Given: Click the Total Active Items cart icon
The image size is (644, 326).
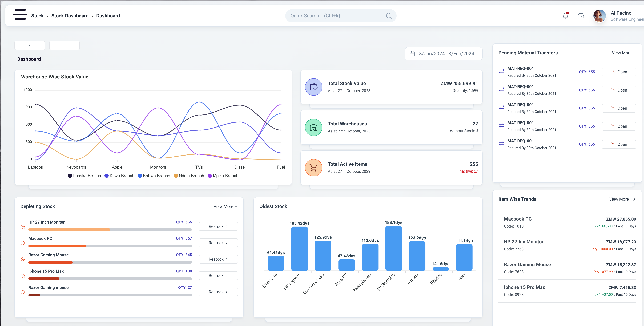Looking at the screenshot, I should [313, 168].
